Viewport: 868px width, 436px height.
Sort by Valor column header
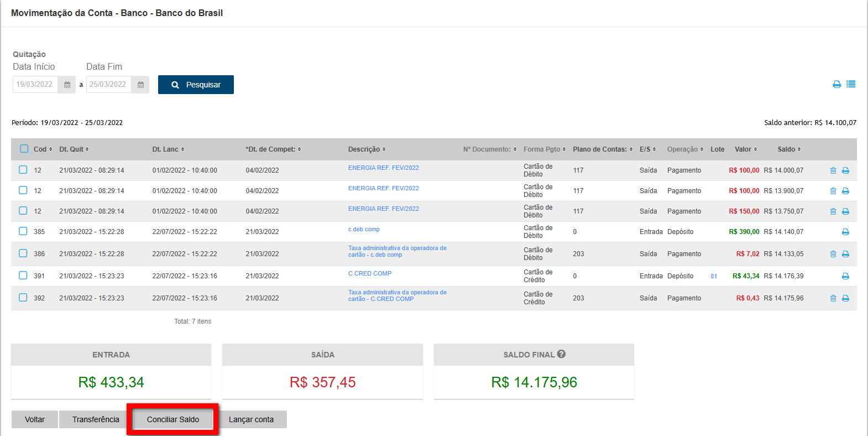(x=746, y=149)
